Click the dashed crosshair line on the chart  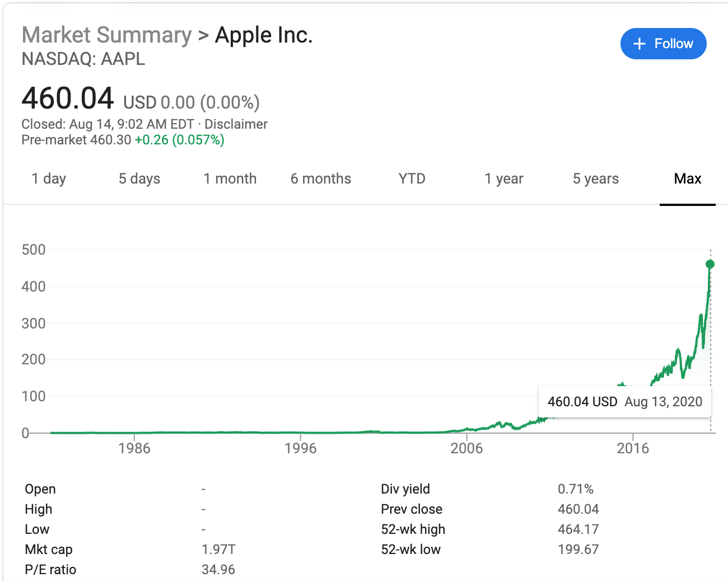click(710, 336)
